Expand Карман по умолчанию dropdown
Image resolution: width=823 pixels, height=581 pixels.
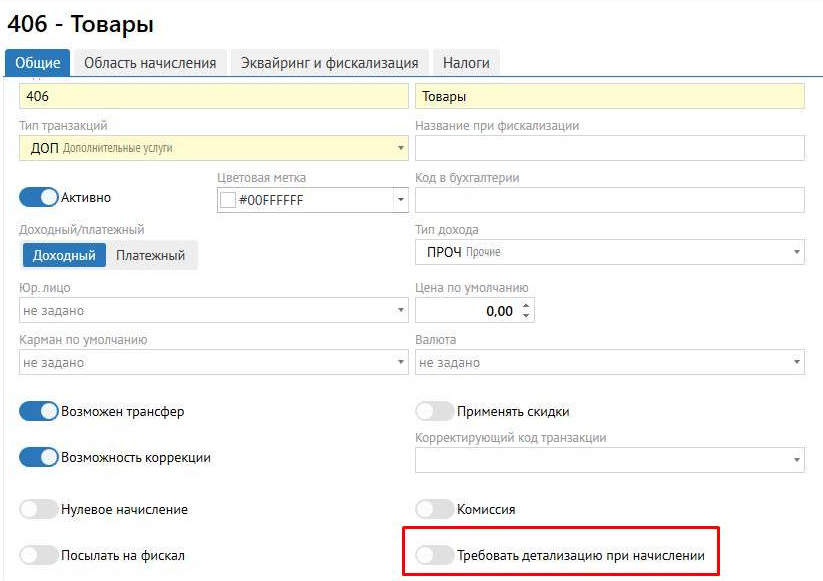(213, 362)
